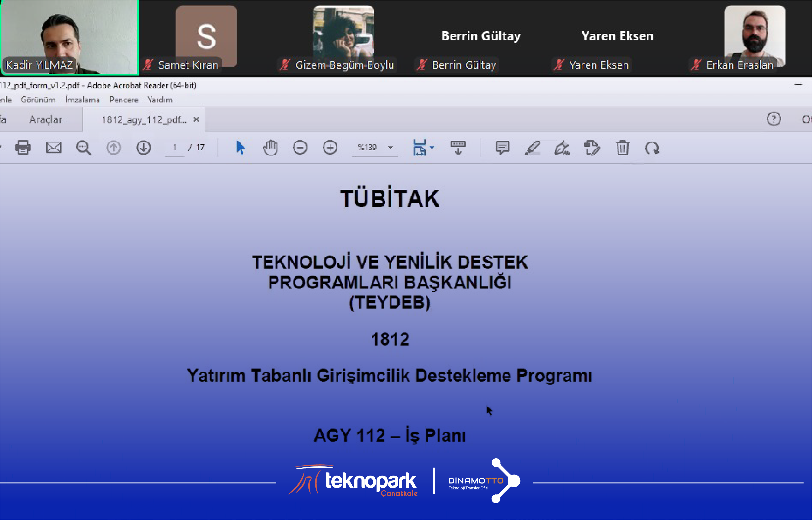Open the sign document pen tool
This screenshot has width=812, height=520.
562,148
